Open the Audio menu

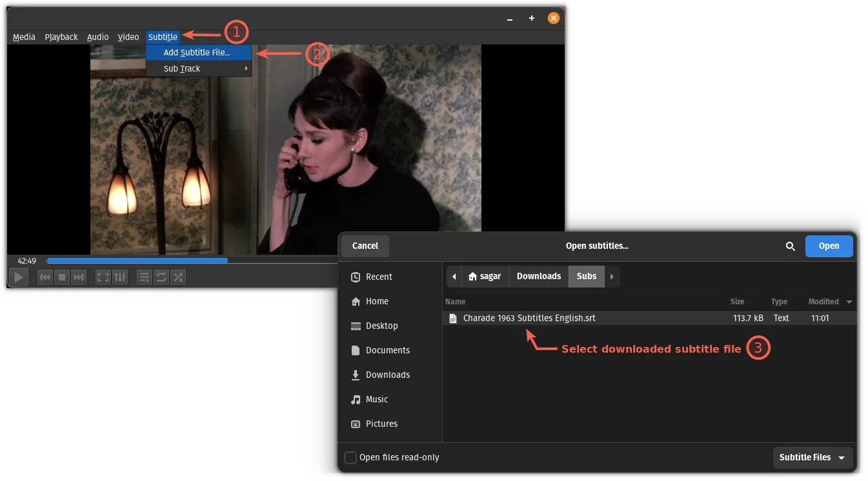coord(98,37)
